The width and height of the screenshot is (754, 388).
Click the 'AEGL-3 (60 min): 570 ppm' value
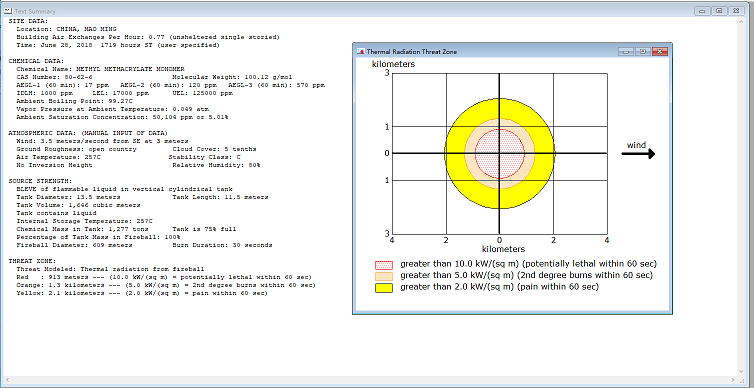276,85
